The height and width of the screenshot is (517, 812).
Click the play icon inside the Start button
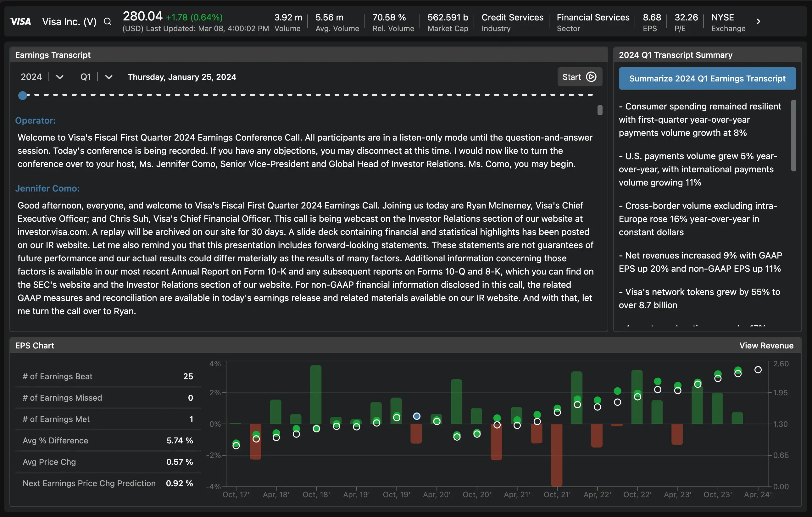click(591, 77)
